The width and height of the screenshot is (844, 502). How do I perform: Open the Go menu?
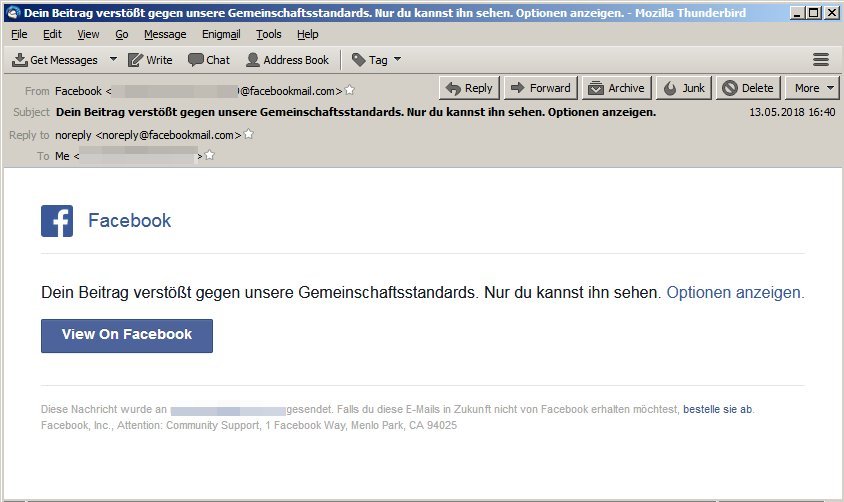tap(122, 34)
